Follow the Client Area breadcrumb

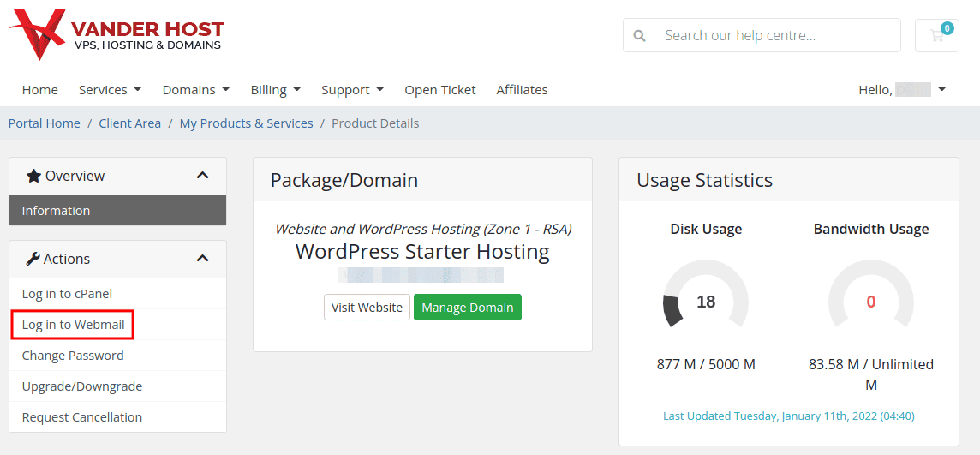click(x=130, y=123)
